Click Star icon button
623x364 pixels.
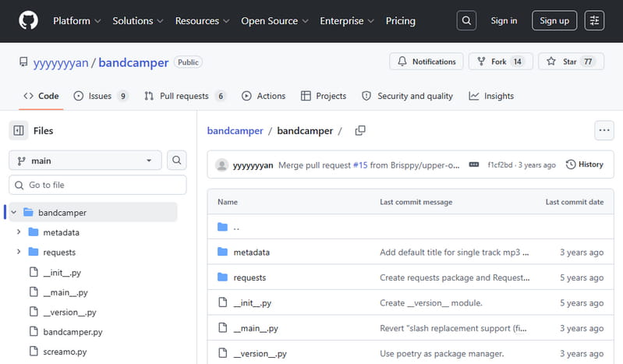click(x=551, y=62)
